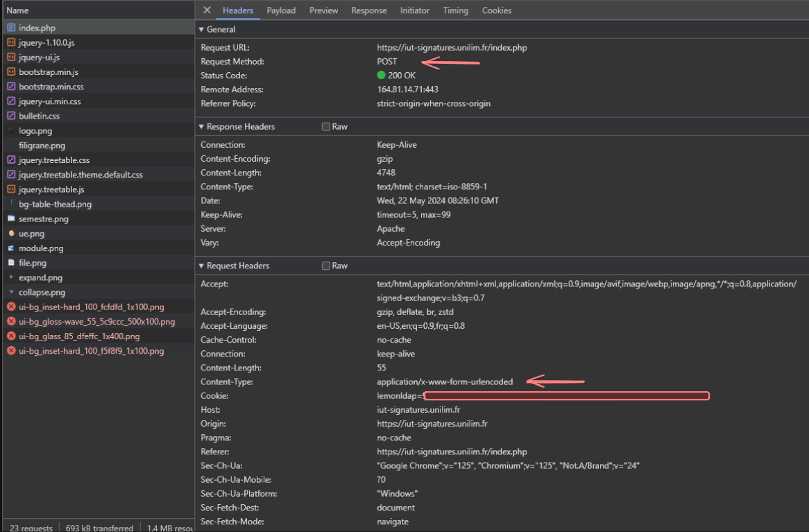Click the ue.png file icon

(x=11, y=234)
